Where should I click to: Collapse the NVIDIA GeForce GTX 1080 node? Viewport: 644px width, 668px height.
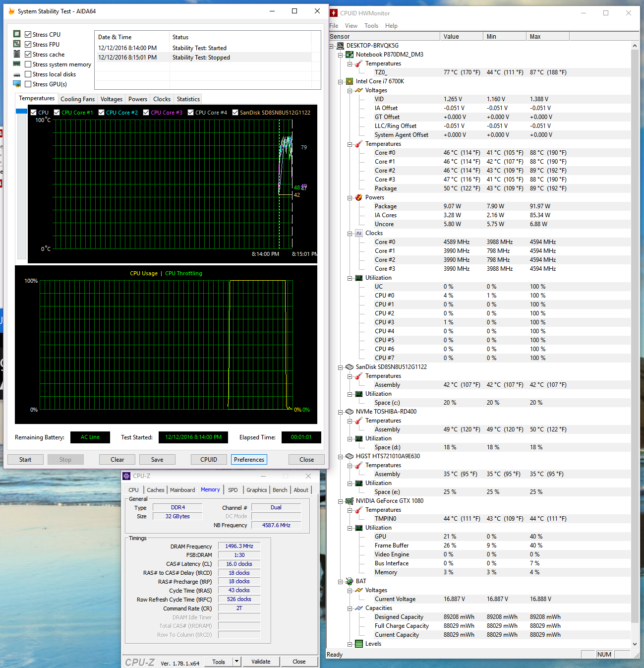click(x=341, y=501)
